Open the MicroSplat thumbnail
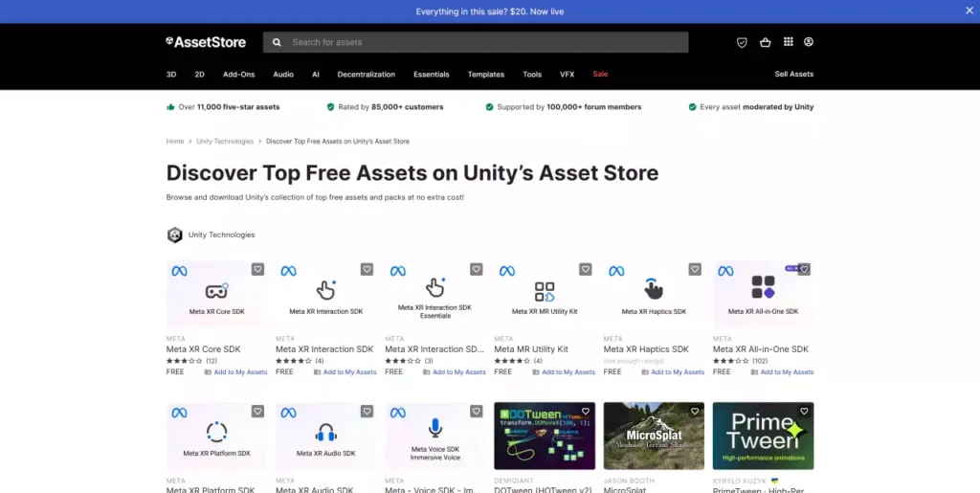 654,437
